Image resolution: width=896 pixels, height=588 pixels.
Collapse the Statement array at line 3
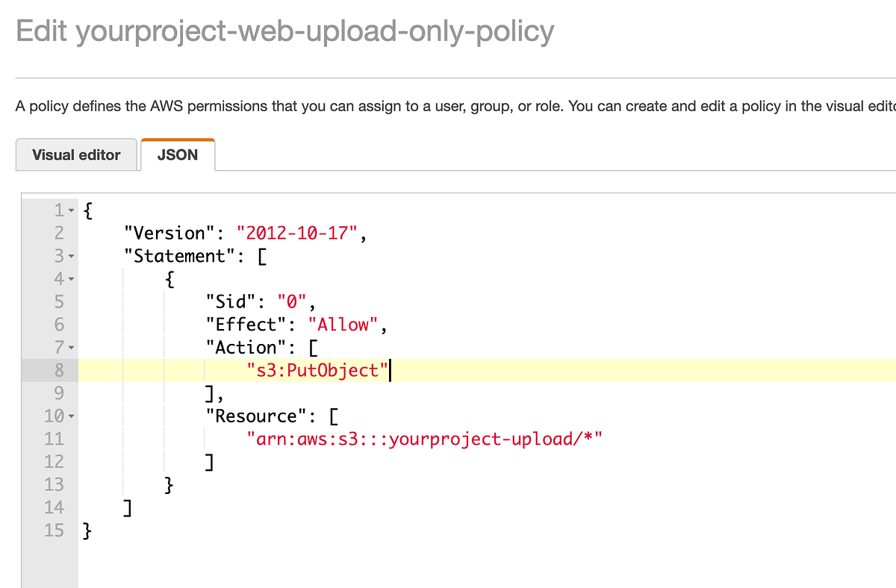(70, 255)
